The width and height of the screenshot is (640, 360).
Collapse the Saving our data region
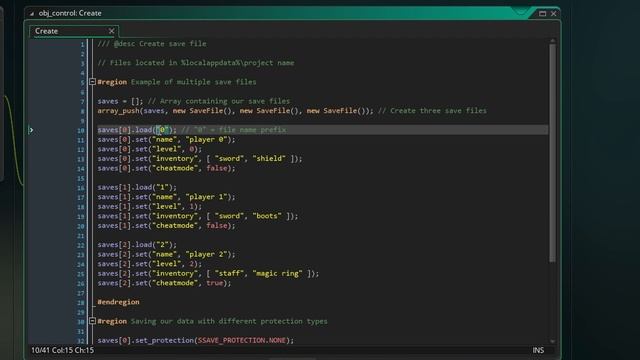click(92, 321)
